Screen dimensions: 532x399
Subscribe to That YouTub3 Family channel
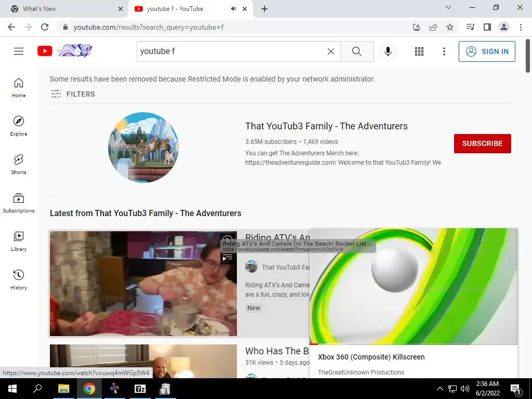click(x=483, y=143)
